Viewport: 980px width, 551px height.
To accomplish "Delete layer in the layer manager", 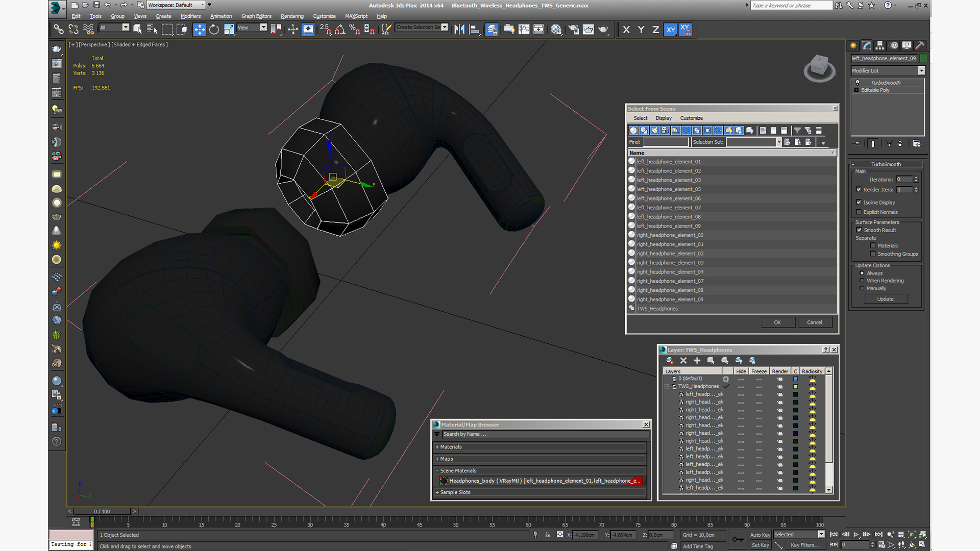I will pyautogui.click(x=683, y=361).
